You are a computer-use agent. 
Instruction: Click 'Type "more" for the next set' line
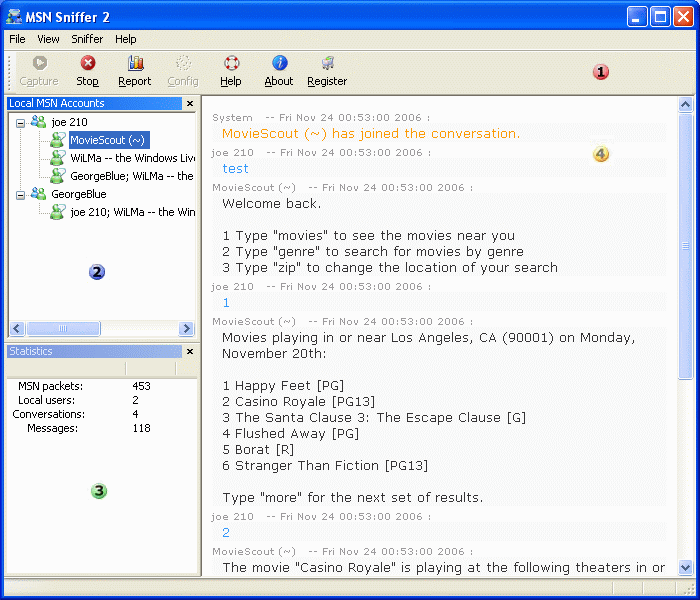(353, 497)
